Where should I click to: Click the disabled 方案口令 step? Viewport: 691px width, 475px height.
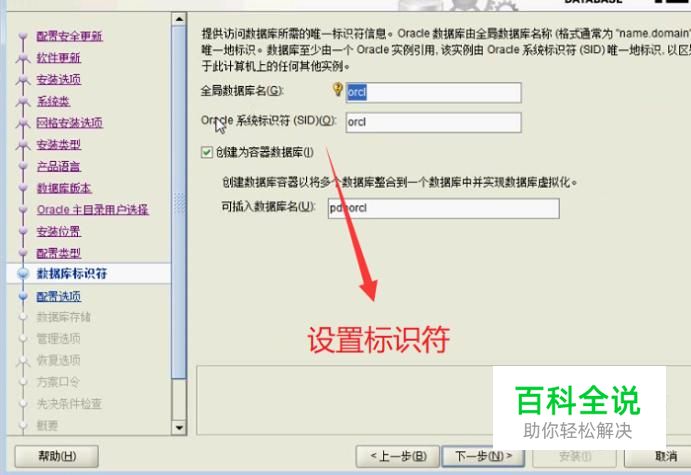pyautogui.click(x=58, y=382)
